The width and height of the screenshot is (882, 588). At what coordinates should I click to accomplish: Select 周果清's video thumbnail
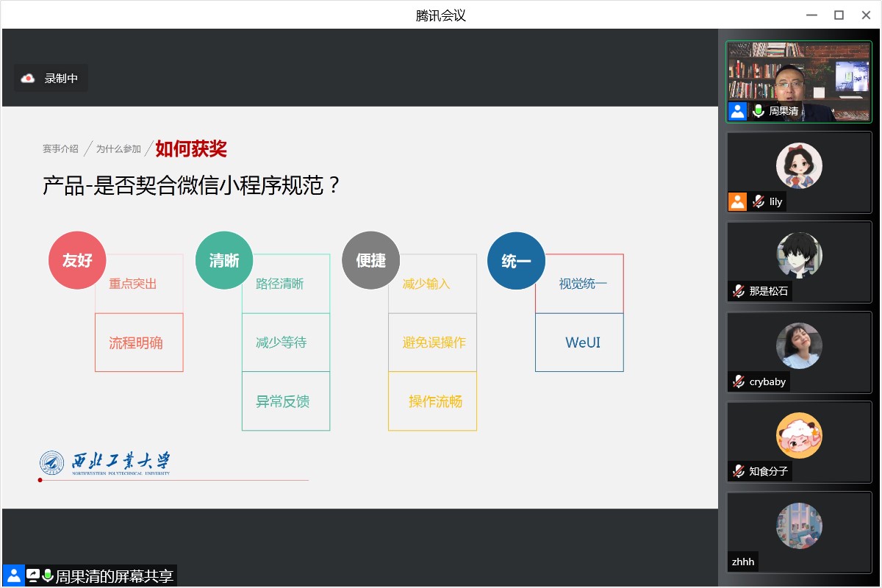pos(799,79)
